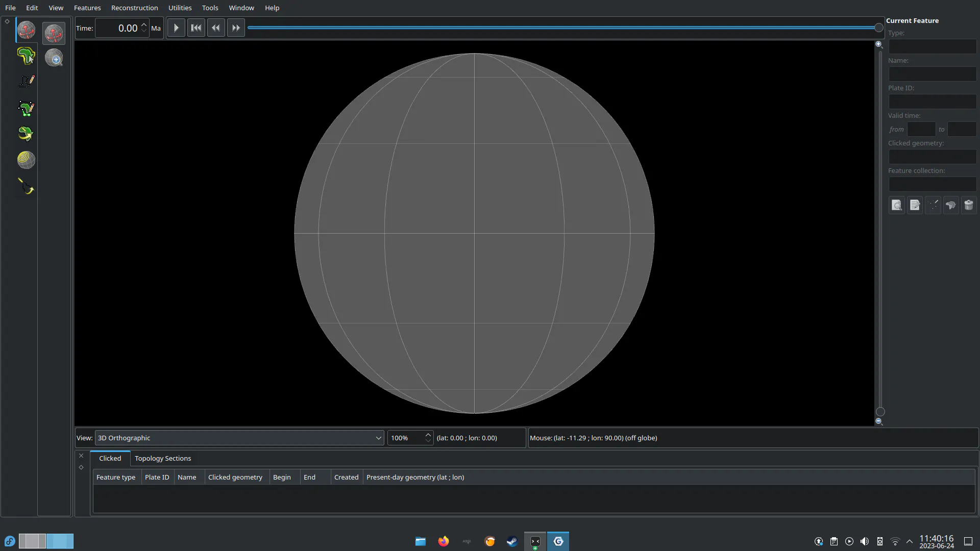Open the Features menu
Screen dimensions: 980x551
[87, 8]
